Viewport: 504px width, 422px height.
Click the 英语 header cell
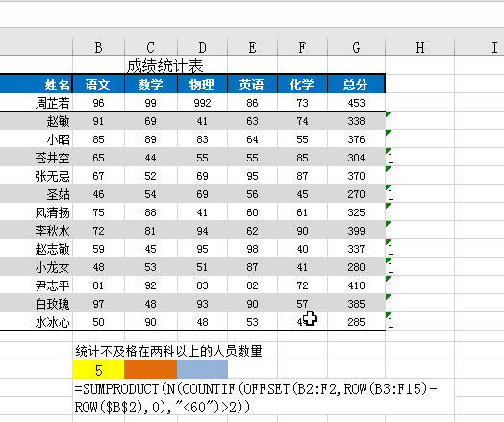pyautogui.click(x=252, y=85)
